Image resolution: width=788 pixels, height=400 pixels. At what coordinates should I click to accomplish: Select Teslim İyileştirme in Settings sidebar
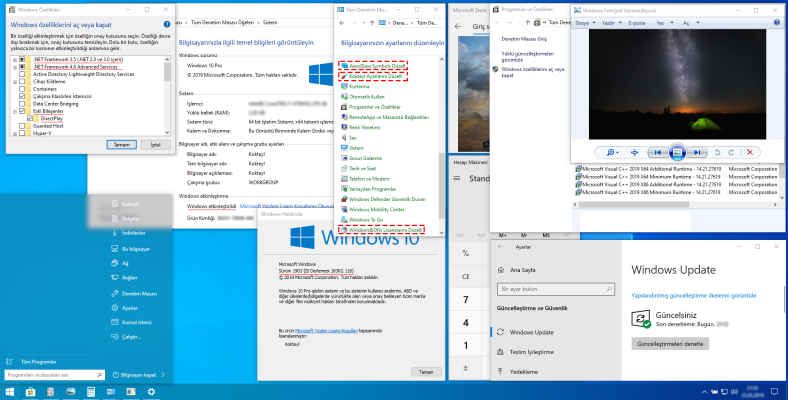[532, 352]
